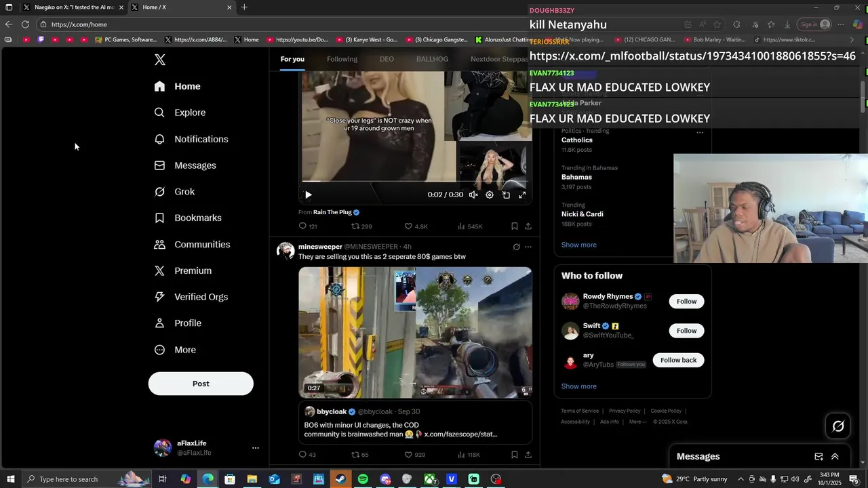Open Notifications in the sidebar
Image resolution: width=868 pixels, height=488 pixels.
coord(191,139)
